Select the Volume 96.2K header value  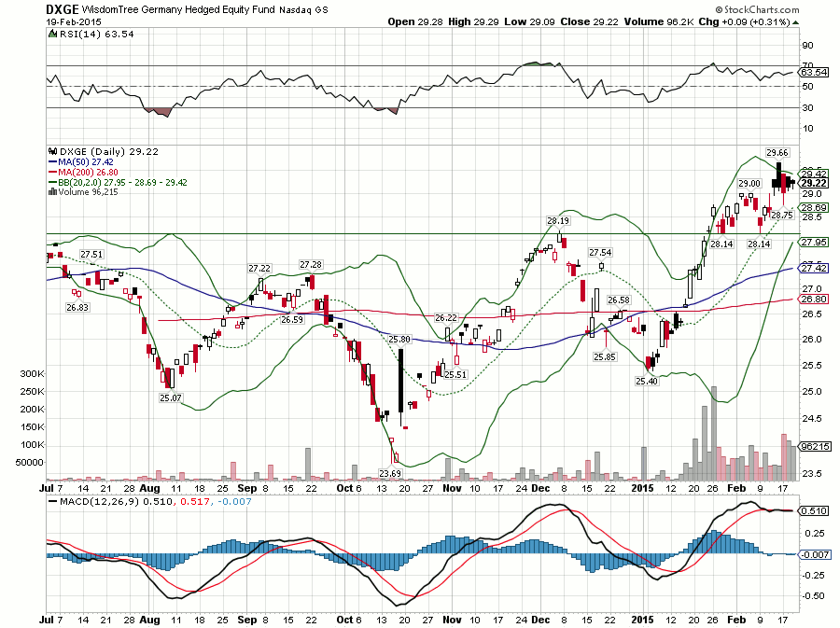[659, 22]
